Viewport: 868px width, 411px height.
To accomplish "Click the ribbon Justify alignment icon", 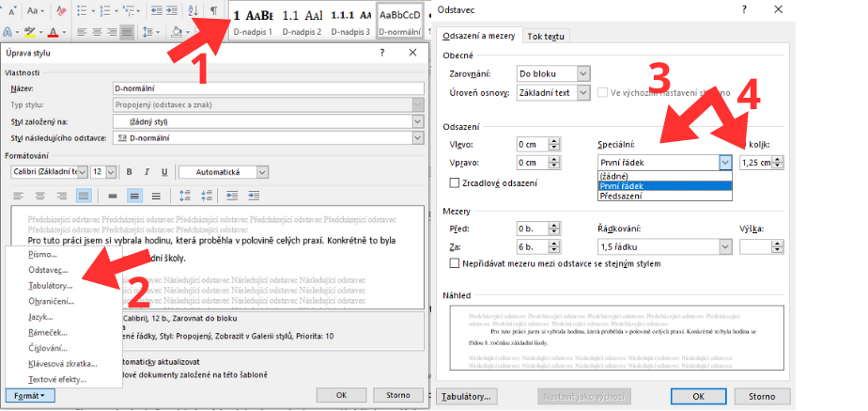I will pyautogui.click(x=128, y=32).
